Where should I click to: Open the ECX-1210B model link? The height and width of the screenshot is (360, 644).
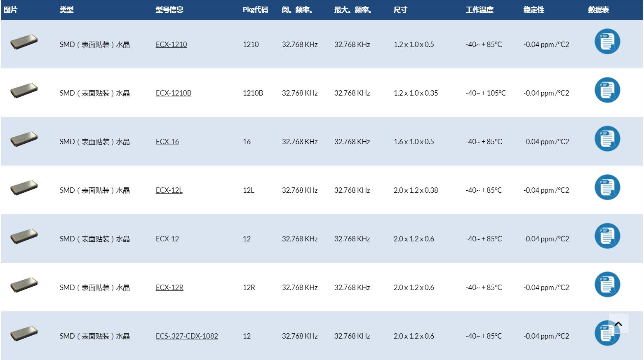[173, 93]
